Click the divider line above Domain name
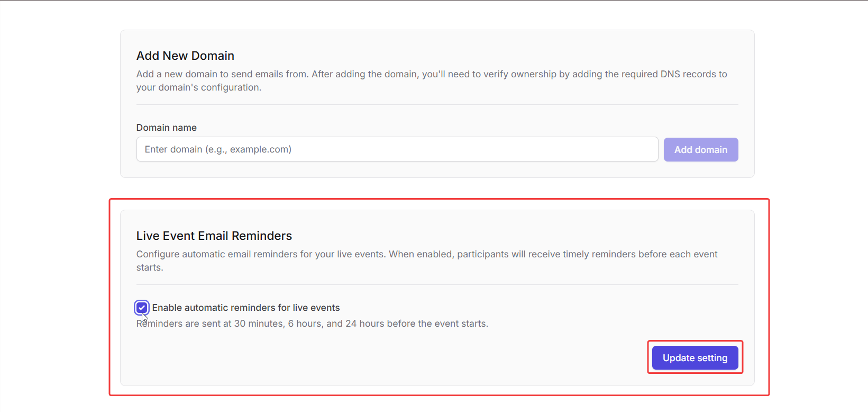The image size is (868, 412). tap(437, 105)
